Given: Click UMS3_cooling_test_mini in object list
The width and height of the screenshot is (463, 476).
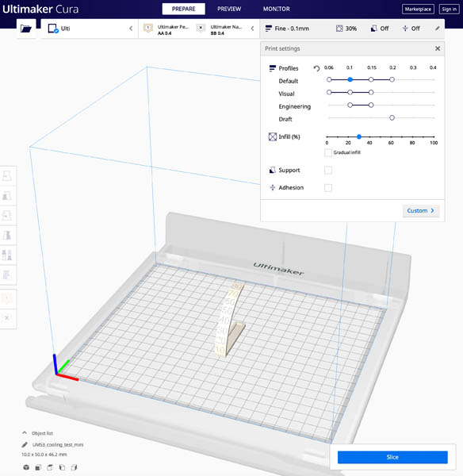Looking at the screenshot, I should pyautogui.click(x=58, y=445).
